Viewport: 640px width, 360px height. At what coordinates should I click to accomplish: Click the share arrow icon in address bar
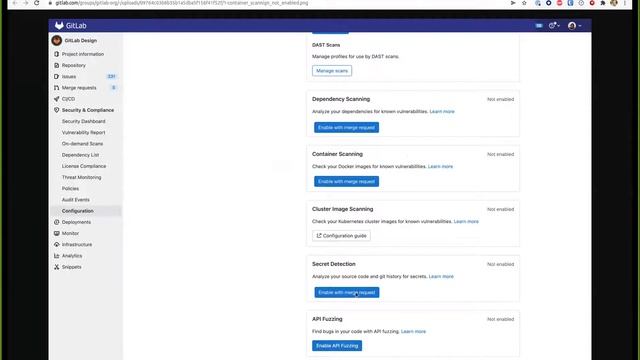[x=513, y=3]
